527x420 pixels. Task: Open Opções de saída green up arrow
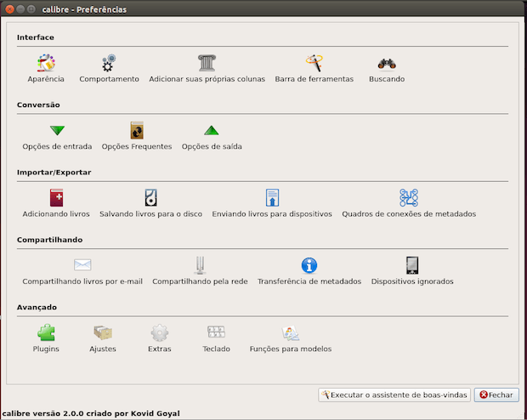point(212,130)
